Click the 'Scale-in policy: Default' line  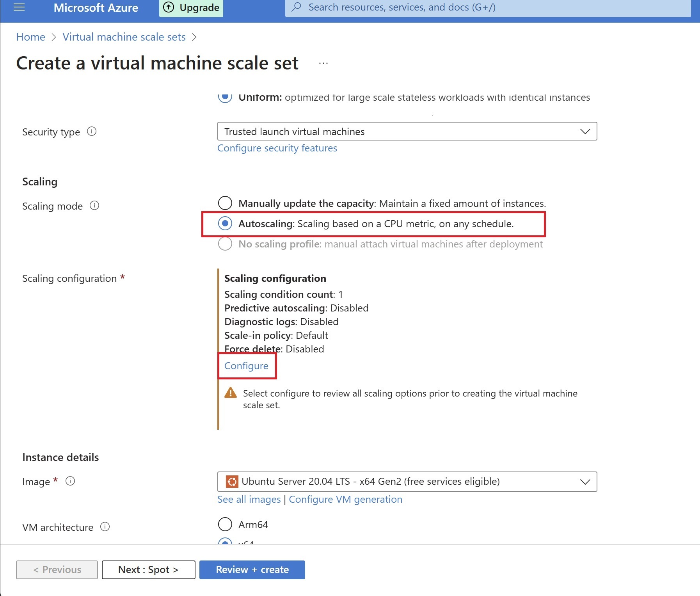pyautogui.click(x=276, y=335)
